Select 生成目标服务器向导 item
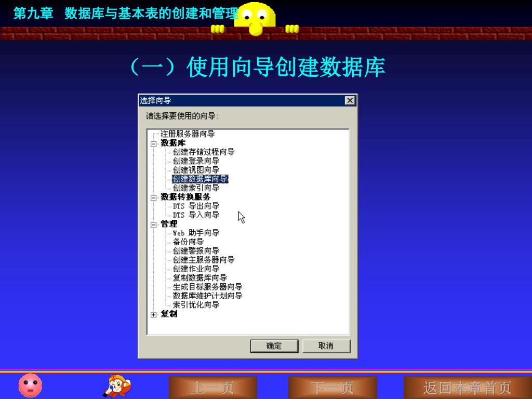 pyautogui.click(x=208, y=287)
